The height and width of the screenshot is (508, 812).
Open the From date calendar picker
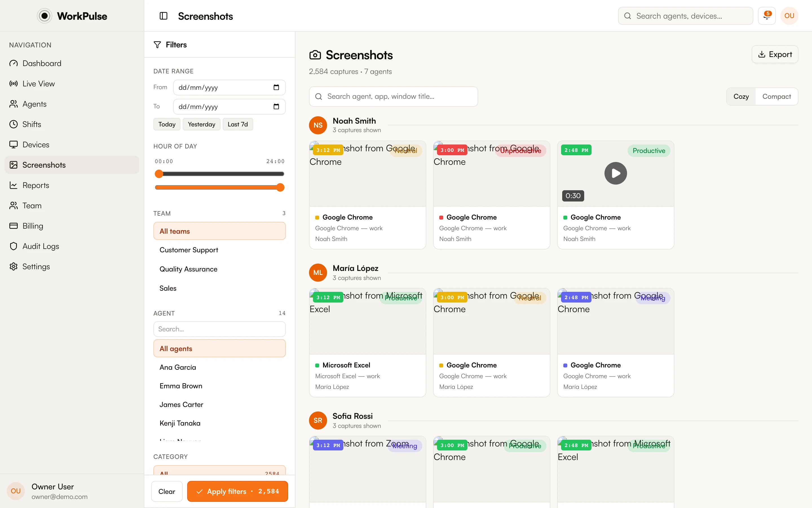tap(276, 87)
